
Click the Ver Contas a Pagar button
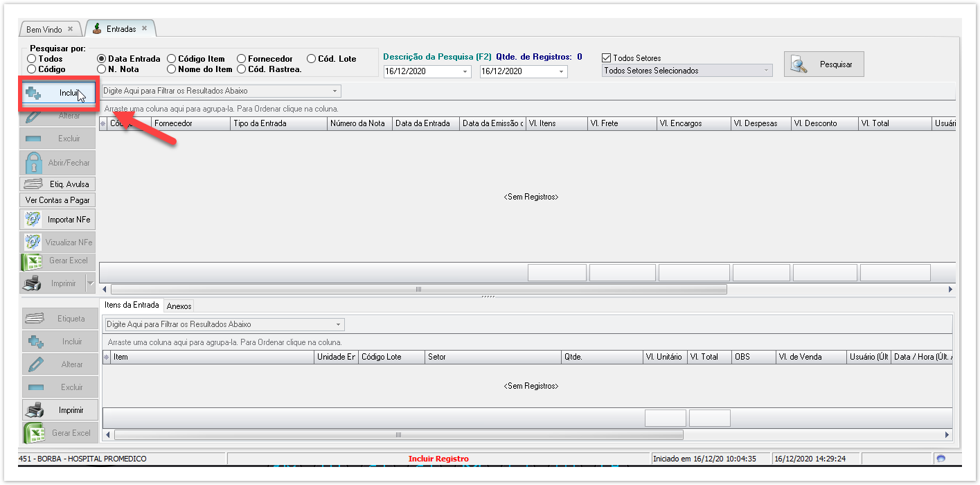(57, 200)
